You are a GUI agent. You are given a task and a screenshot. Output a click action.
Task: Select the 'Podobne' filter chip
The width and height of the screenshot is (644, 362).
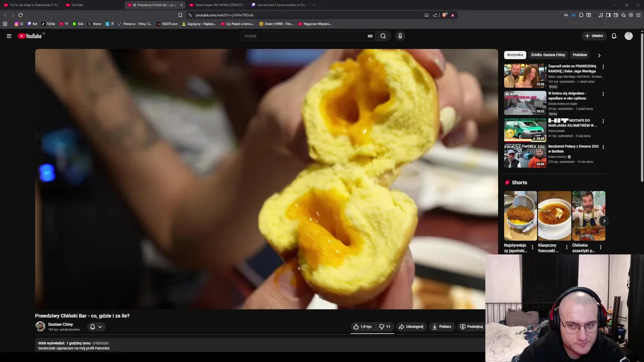coord(580,55)
